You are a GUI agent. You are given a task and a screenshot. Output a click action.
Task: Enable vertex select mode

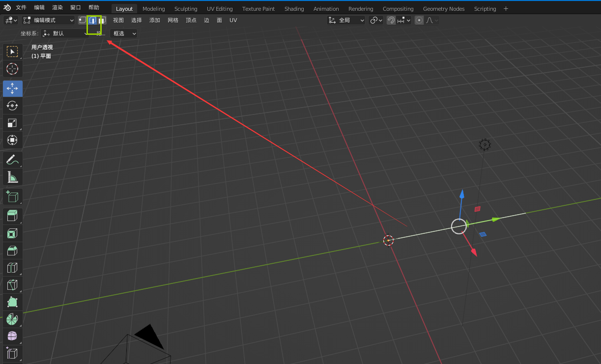pos(83,20)
